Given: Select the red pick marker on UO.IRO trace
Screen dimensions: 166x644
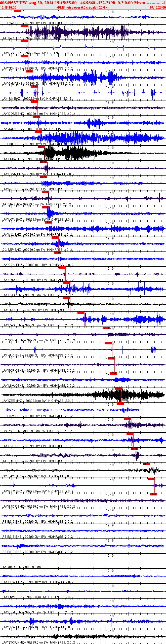Looking at the screenshot, I should pyautogui.click(x=34, y=86).
